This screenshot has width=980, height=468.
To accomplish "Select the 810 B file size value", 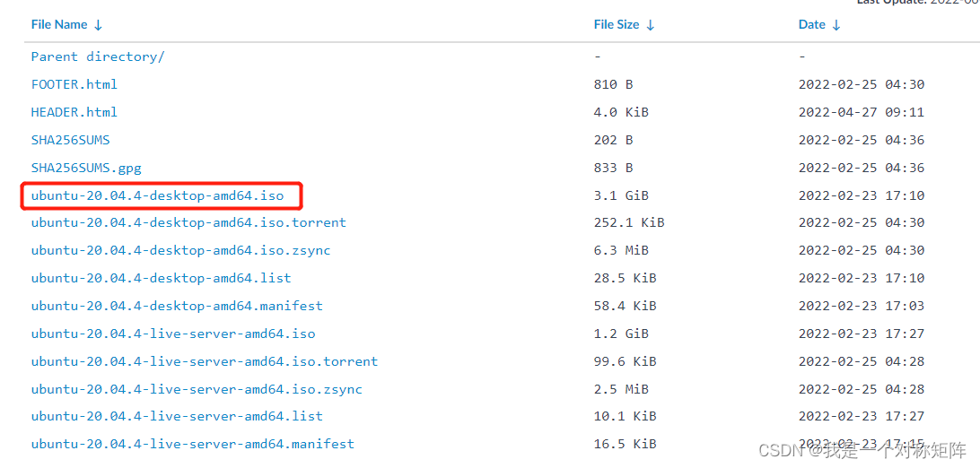I will click(x=613, y=84).
